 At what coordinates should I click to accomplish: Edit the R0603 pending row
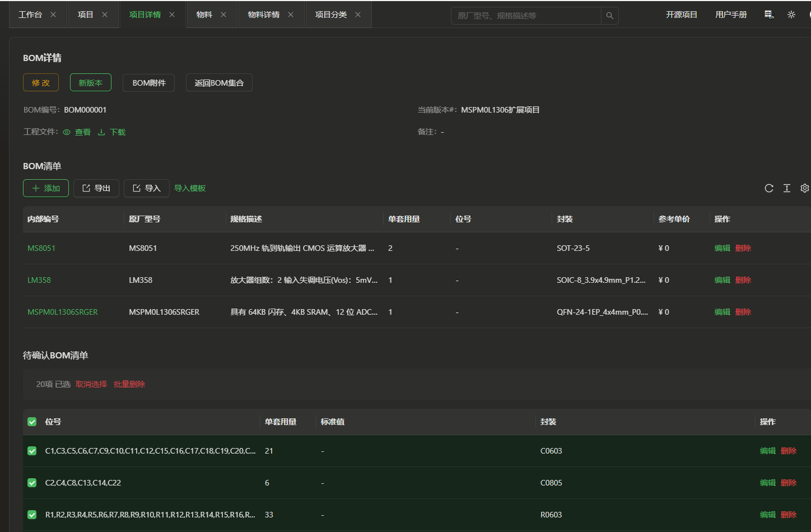pos(768,515)
